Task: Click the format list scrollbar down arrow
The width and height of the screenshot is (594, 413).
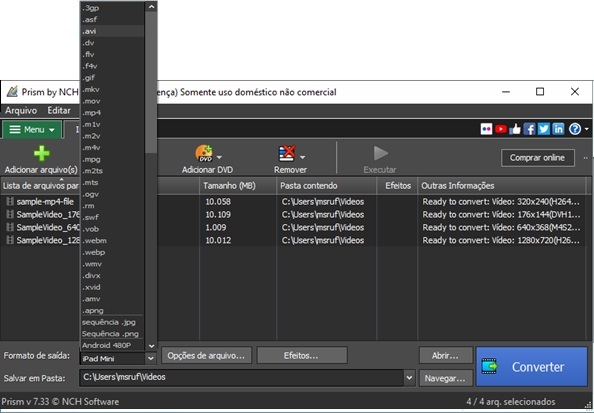Action: [152, 346]
